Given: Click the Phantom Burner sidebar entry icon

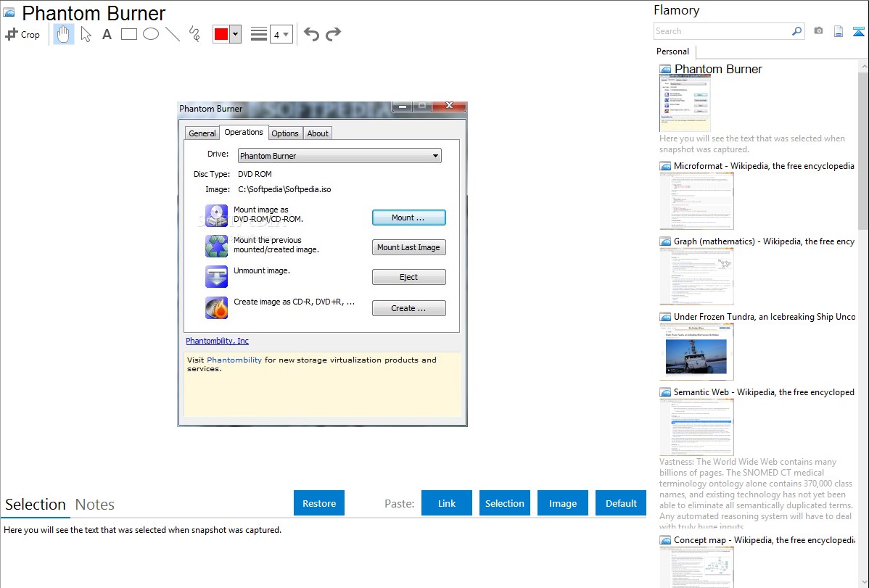Looking at the screenshot, I should coord(666,70).
